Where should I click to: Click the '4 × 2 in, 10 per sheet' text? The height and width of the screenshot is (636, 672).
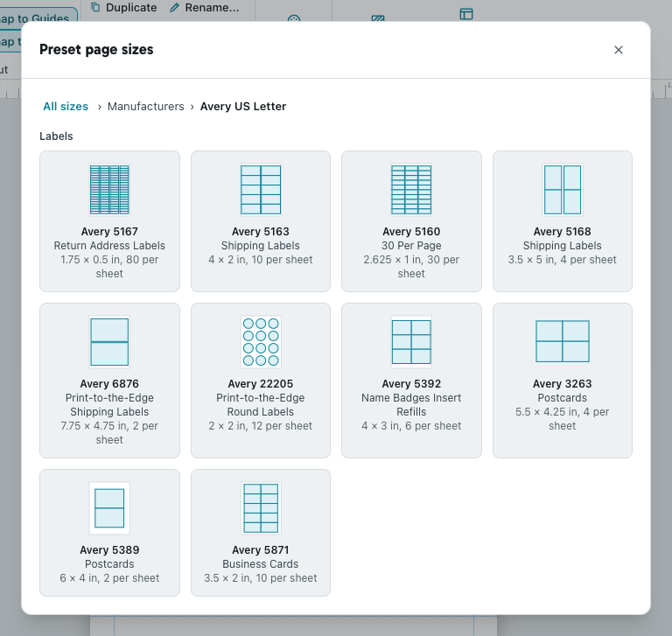[261, 260]
